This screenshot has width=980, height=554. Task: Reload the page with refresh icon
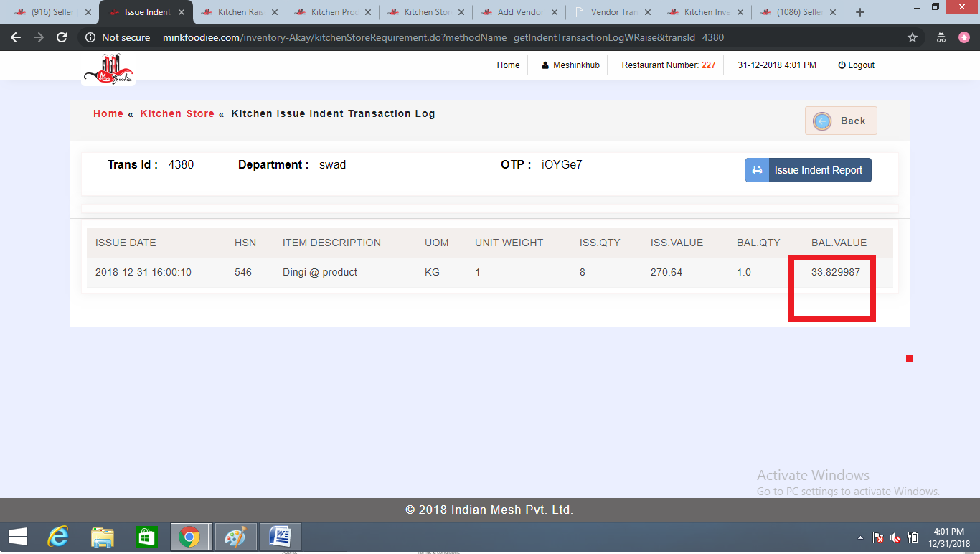coord(62,37)
